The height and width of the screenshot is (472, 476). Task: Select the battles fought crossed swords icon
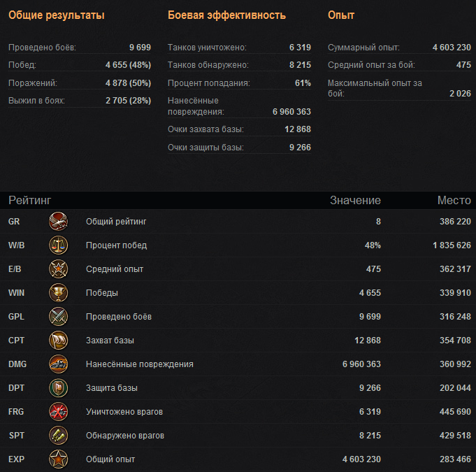pos(58,317)
